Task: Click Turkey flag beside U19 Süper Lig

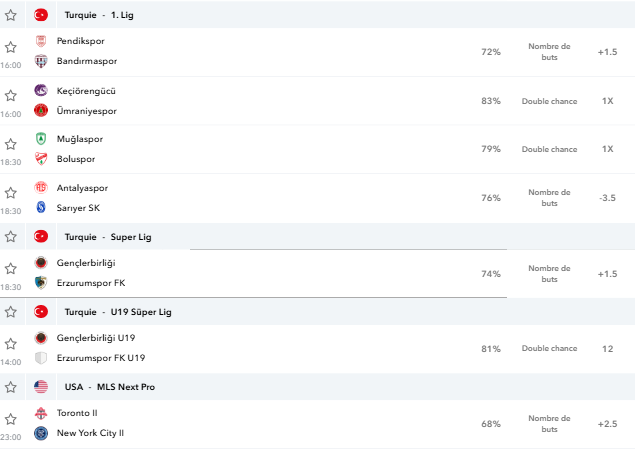Action: [x=41, y=312]
